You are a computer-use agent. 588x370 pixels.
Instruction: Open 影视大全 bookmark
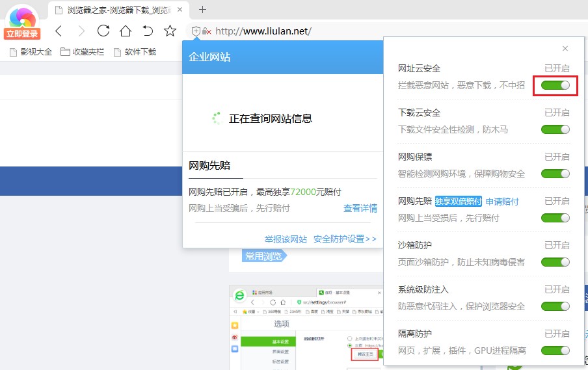coord(31,52)
